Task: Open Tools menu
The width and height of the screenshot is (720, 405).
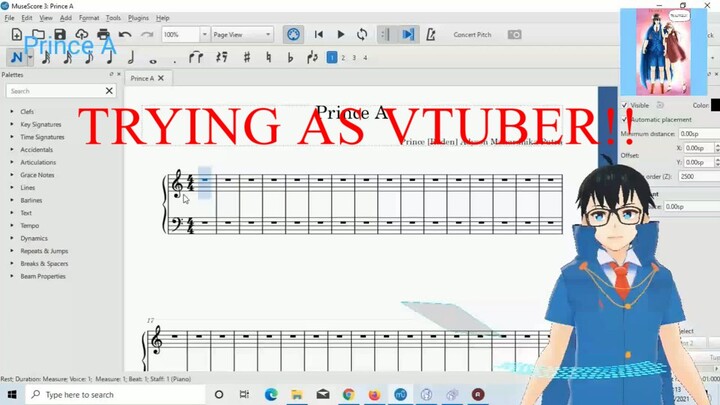Action: pyautogui.click(x=113, y=18)
